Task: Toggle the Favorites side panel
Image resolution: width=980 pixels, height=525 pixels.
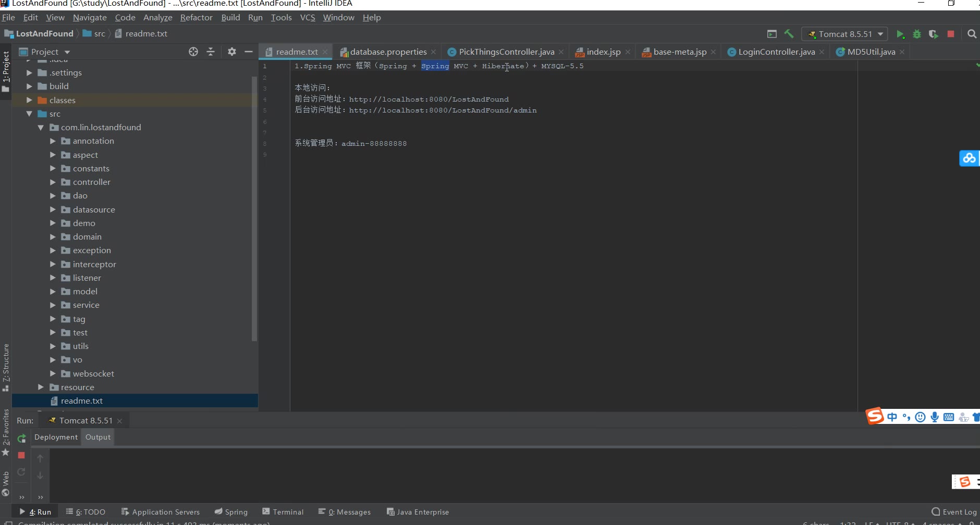Action: [6, 432]
